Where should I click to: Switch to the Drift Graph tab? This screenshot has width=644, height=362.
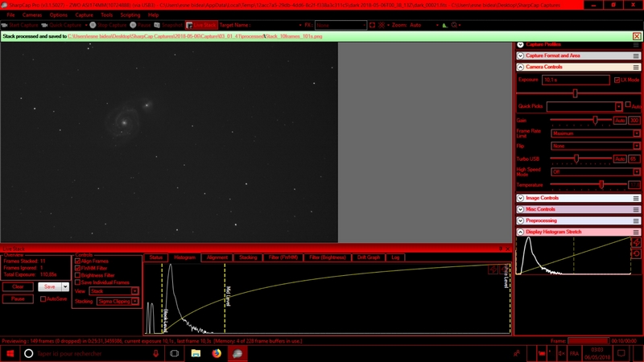pos(369,257)
